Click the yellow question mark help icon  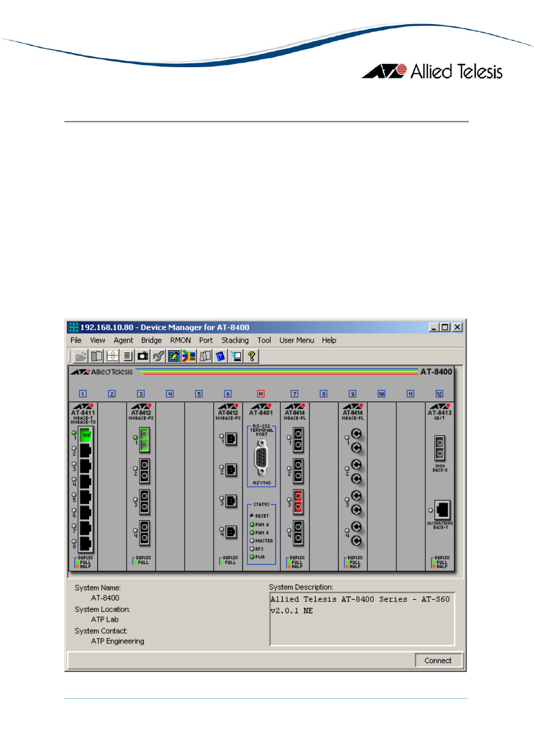tap(252, 356)
